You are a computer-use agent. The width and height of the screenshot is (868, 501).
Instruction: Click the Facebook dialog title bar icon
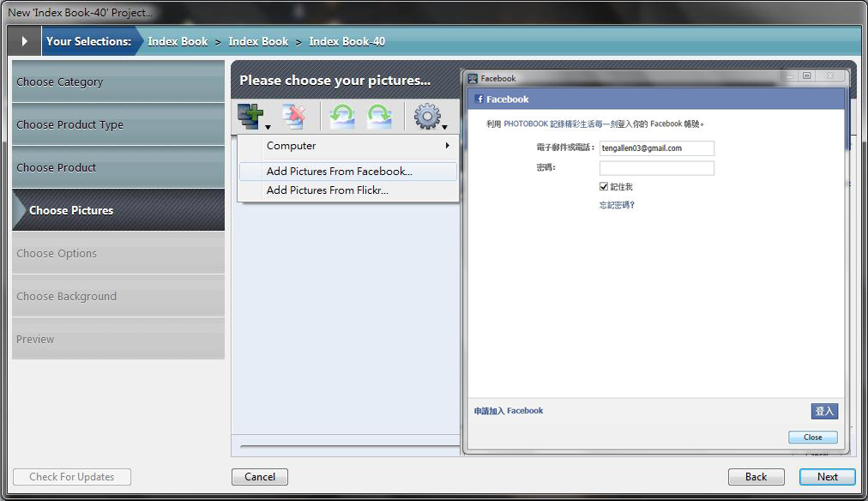(473, 78)
